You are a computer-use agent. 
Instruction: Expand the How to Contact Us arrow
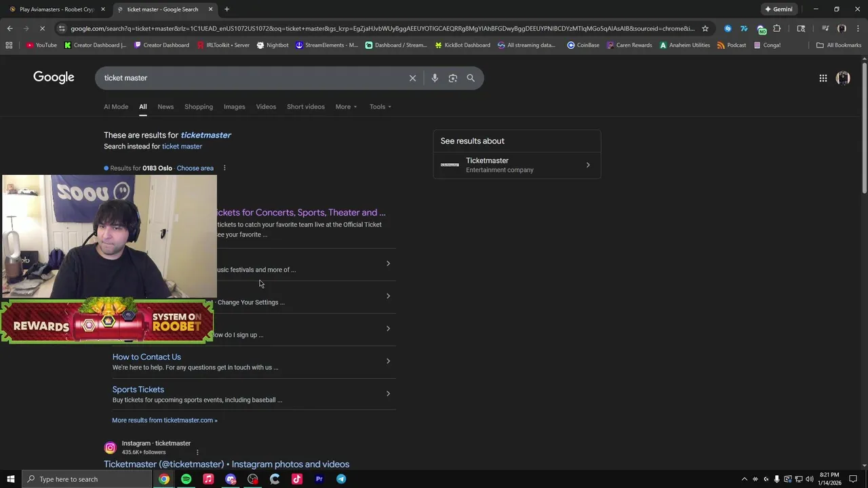[388, 361]
